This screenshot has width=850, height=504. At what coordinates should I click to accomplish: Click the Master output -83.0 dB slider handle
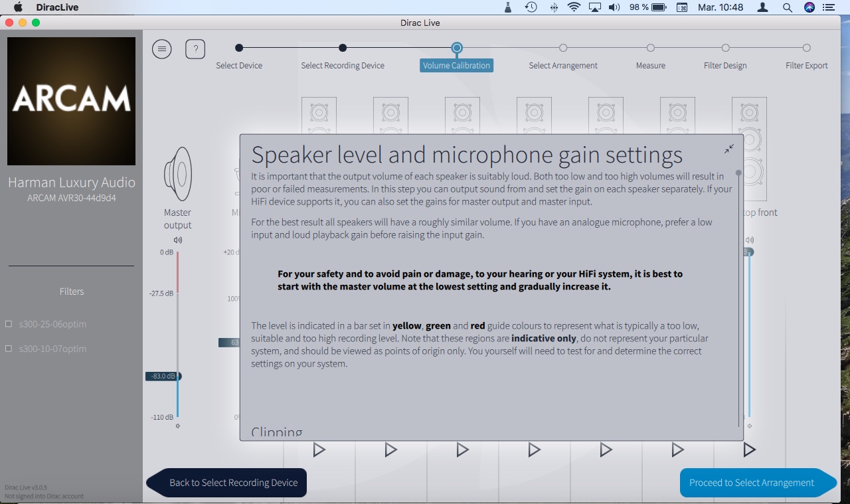pos(163,376)
